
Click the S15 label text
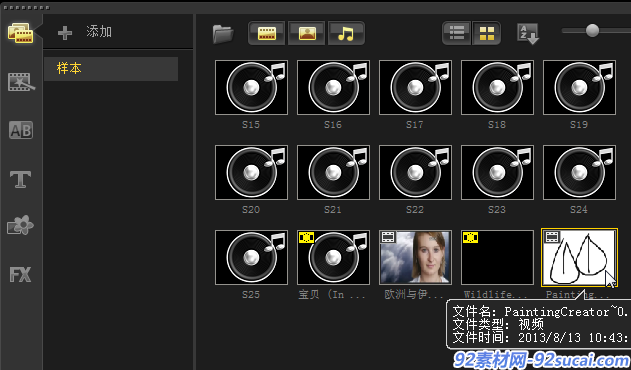pos(251,125)
